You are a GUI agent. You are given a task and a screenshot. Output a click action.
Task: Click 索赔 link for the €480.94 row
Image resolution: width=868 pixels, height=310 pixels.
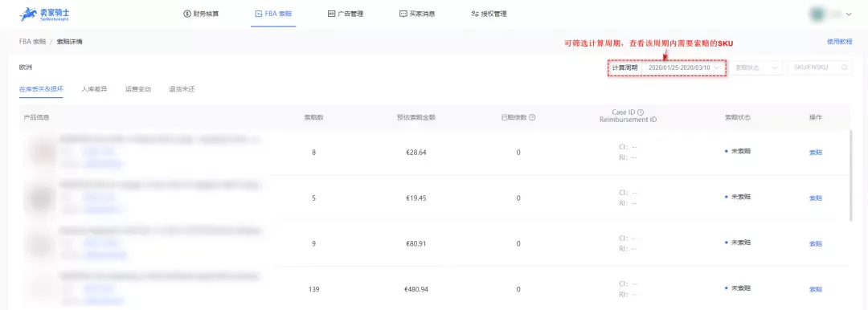tap(816, 289)
